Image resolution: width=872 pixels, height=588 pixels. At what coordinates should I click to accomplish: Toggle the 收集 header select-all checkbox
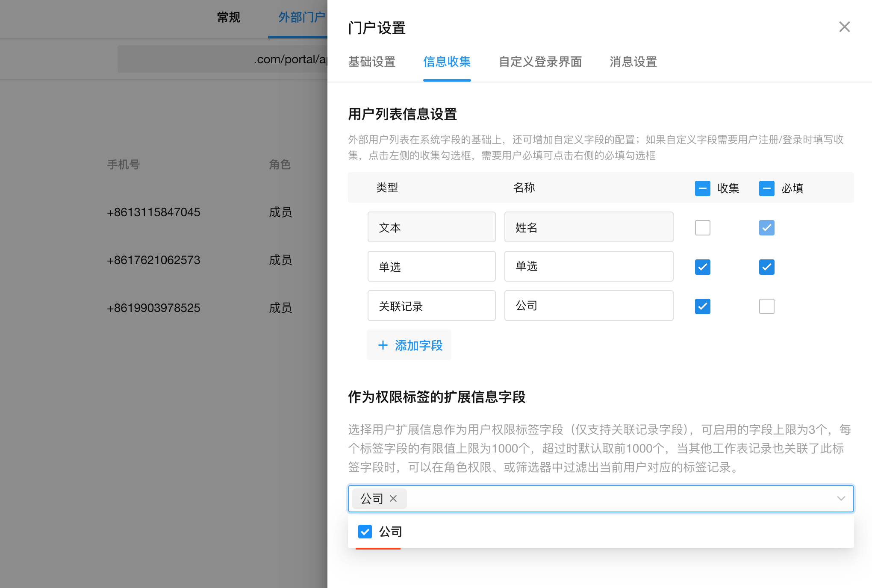(702, 188)
